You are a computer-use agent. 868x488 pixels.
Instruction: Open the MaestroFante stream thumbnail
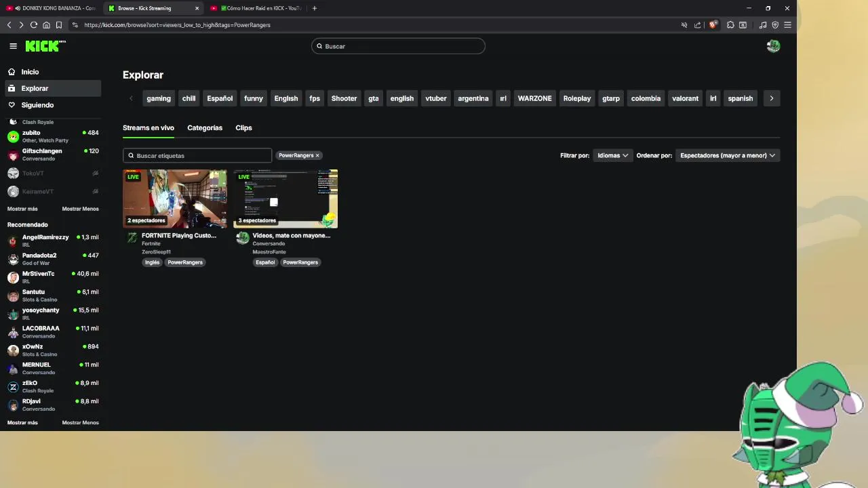tap(285, 199)
